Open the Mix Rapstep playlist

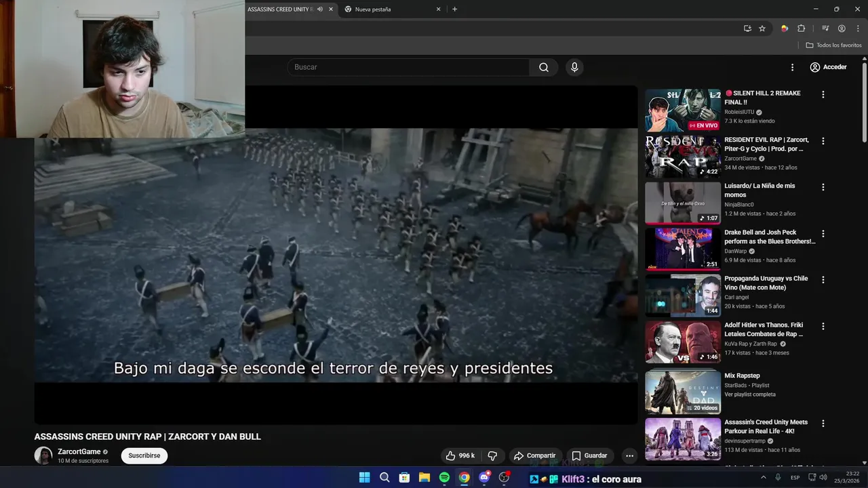click(x=683, y=391)
